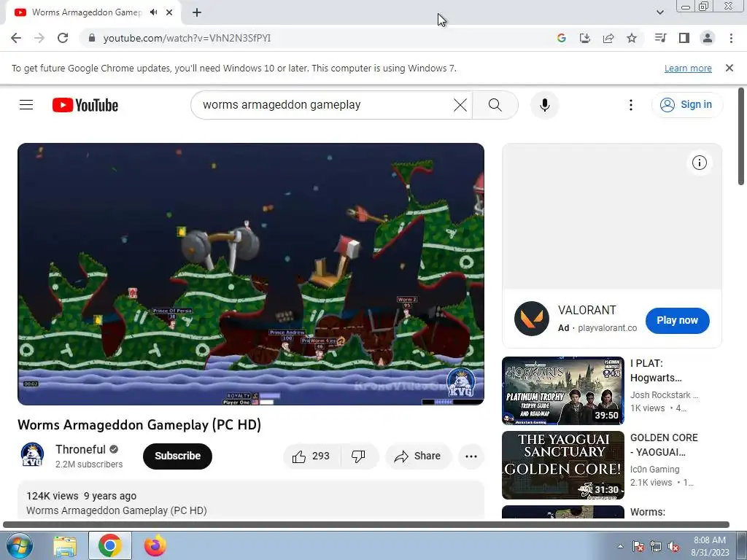
Task: Open the install/download page icon
Action: tap(585, 38)
